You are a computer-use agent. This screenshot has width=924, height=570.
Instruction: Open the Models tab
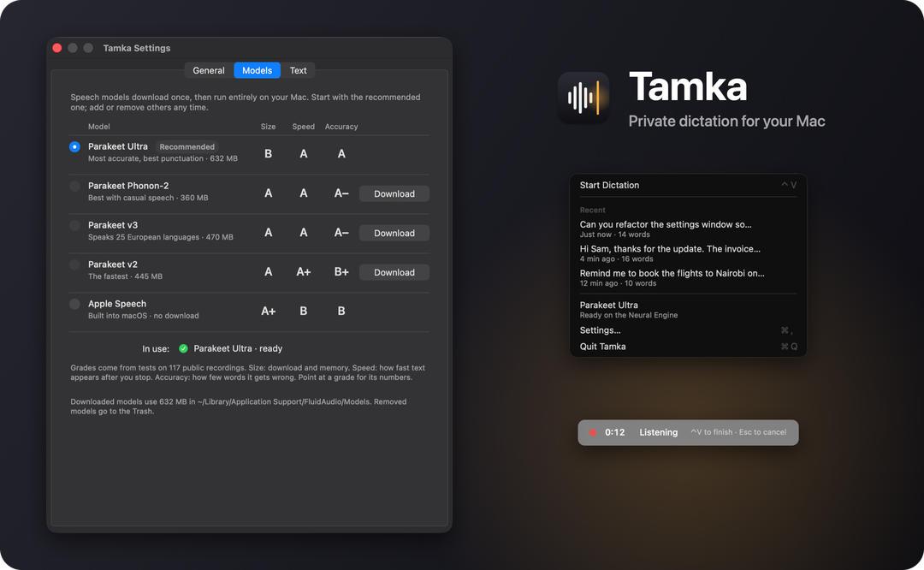point(257,70)
